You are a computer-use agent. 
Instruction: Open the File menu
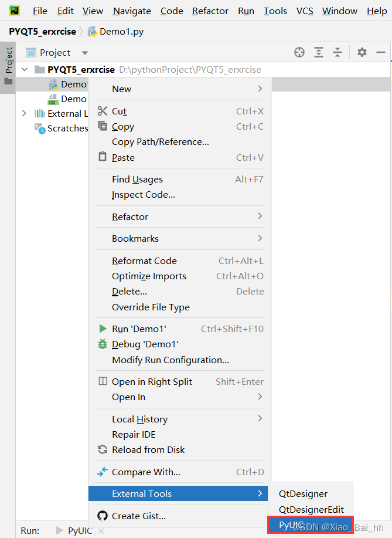tap(40, 11)
